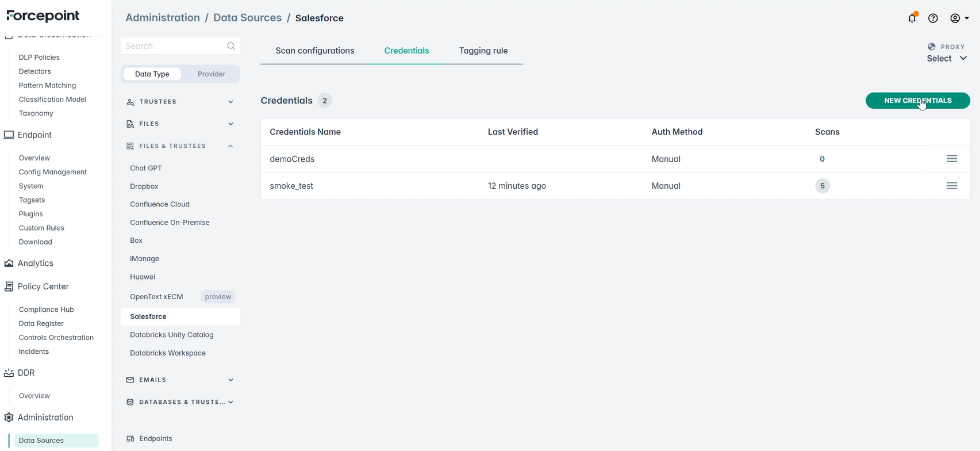The image size is (980, 451).
Task: Switch the filter to Data Type
Action: pos(152,74)
